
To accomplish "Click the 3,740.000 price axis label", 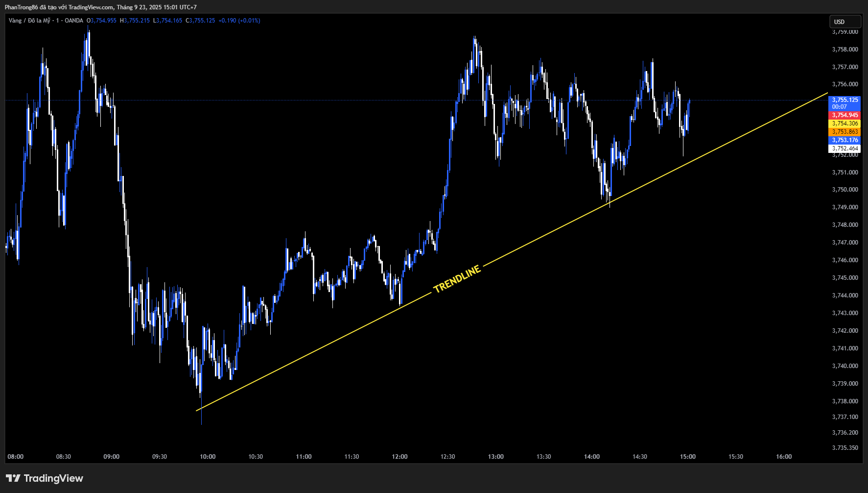I will coord(845,366).
